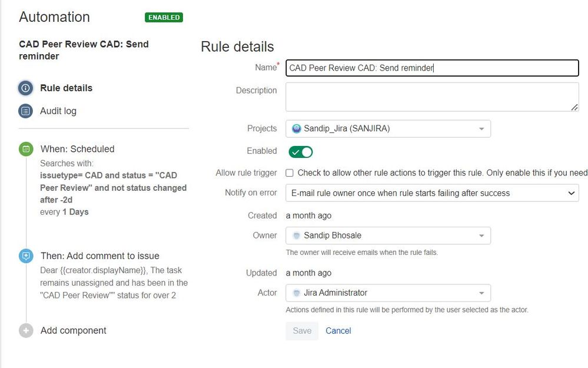Click the Description resize handle

(x=574, y=107)
